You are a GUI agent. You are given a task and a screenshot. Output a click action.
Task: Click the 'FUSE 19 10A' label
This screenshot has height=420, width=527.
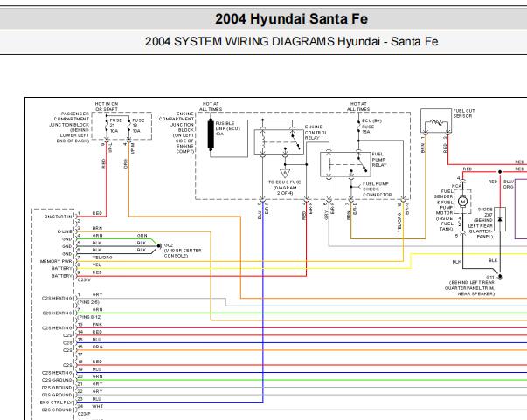(x=138, y=126)
